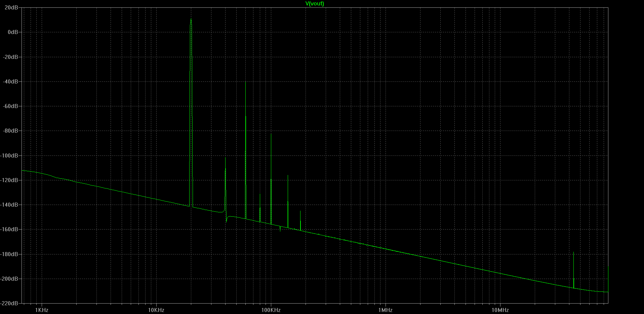Click the harmonic spike peaking at -40dB
This screenshot has width=644, height=314.
(246, 150)
